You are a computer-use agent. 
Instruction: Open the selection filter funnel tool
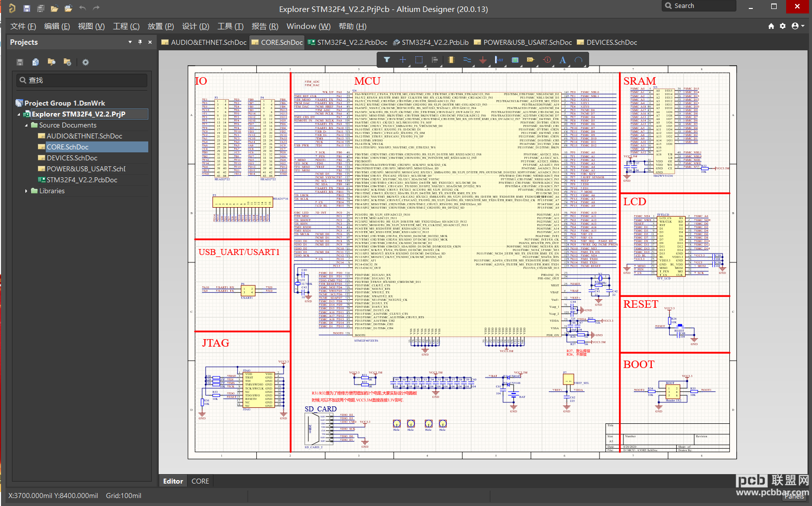[x=387, y=60]
